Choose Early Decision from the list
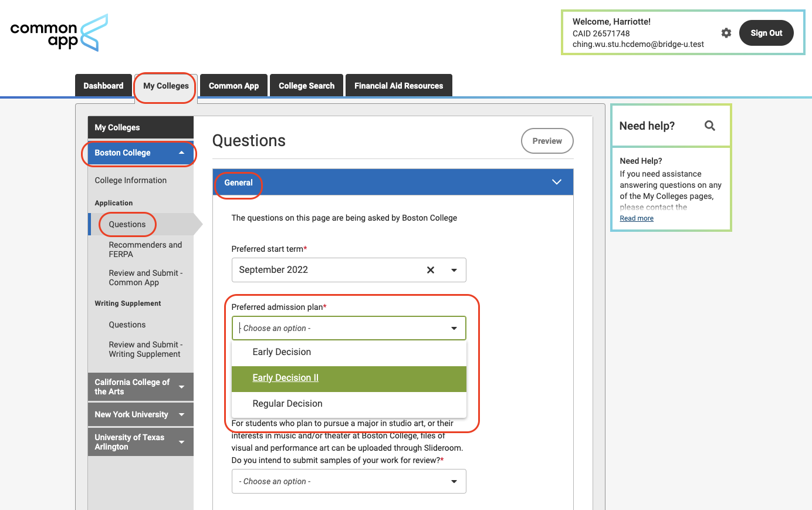 349,352
